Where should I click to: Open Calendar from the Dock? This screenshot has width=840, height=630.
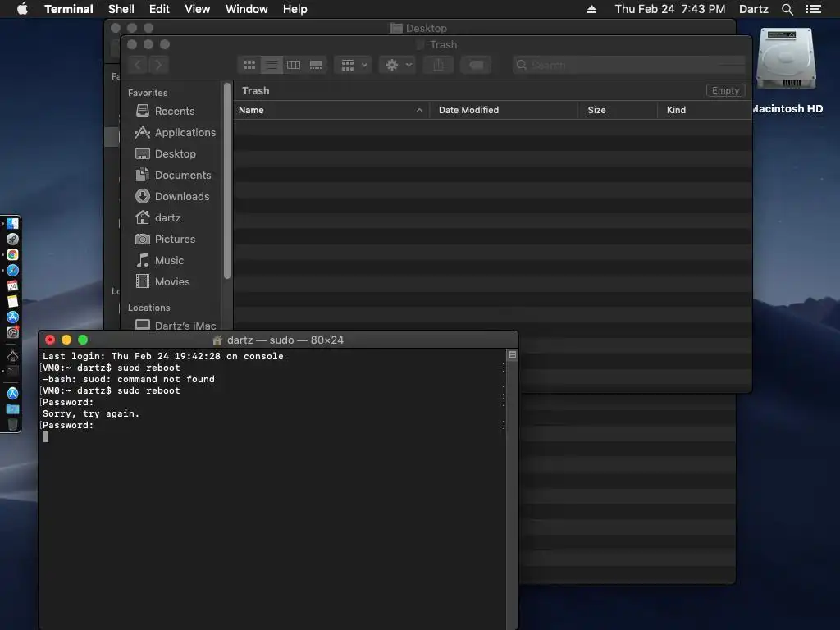(12, 286)
